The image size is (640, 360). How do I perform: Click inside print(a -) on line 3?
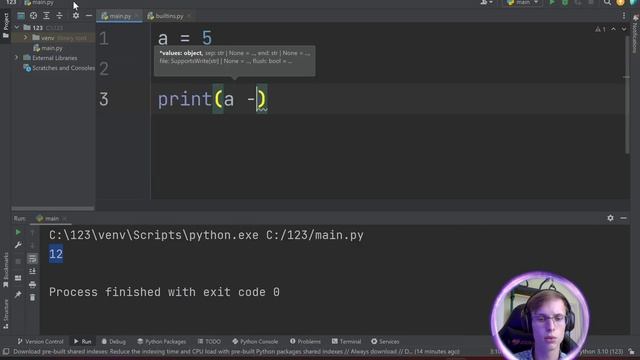click(212, 99)
